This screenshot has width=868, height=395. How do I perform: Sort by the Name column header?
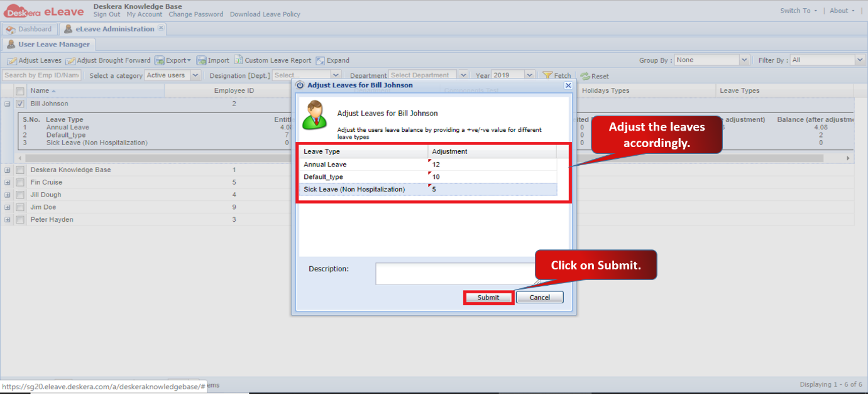tap(96, 91)
